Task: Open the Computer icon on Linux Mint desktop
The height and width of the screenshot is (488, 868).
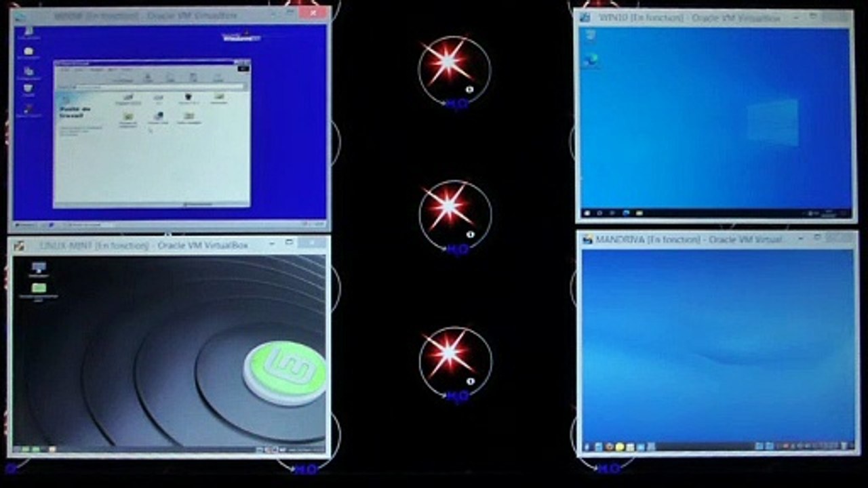Action: pyautogui.click(x=39, y=269)
